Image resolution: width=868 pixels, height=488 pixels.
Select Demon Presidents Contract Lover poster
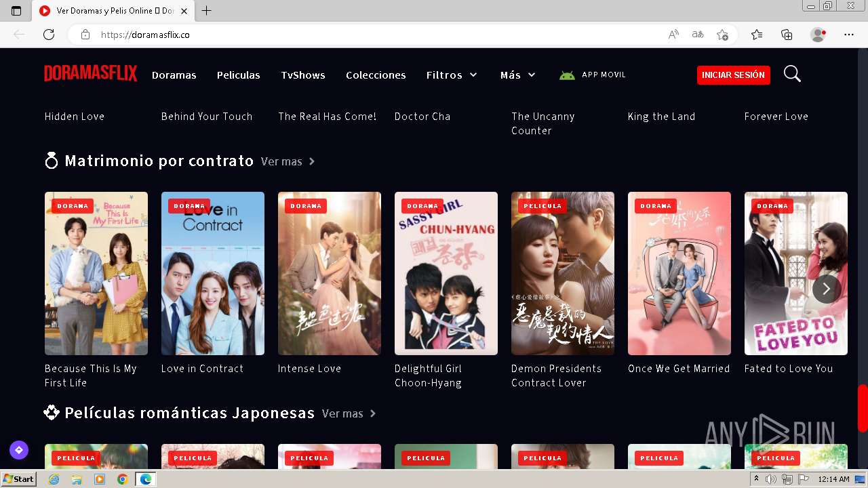click(563, 273)
